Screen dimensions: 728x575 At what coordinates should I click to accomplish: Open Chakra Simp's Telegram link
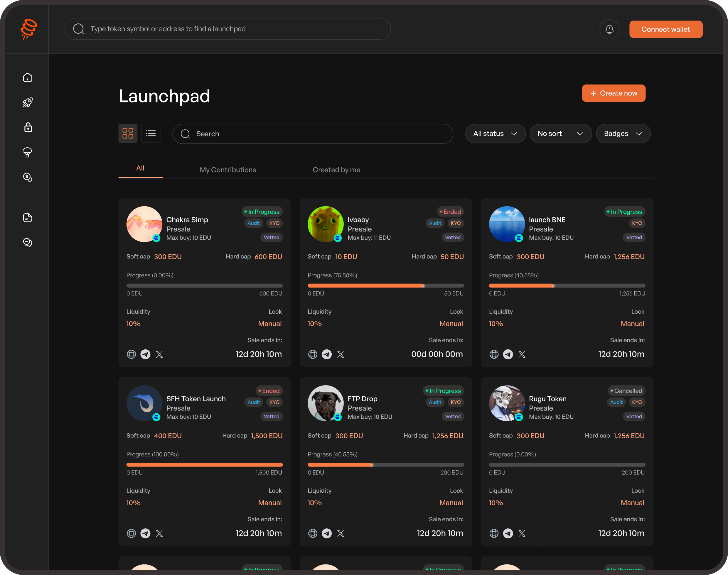point(145,354)
